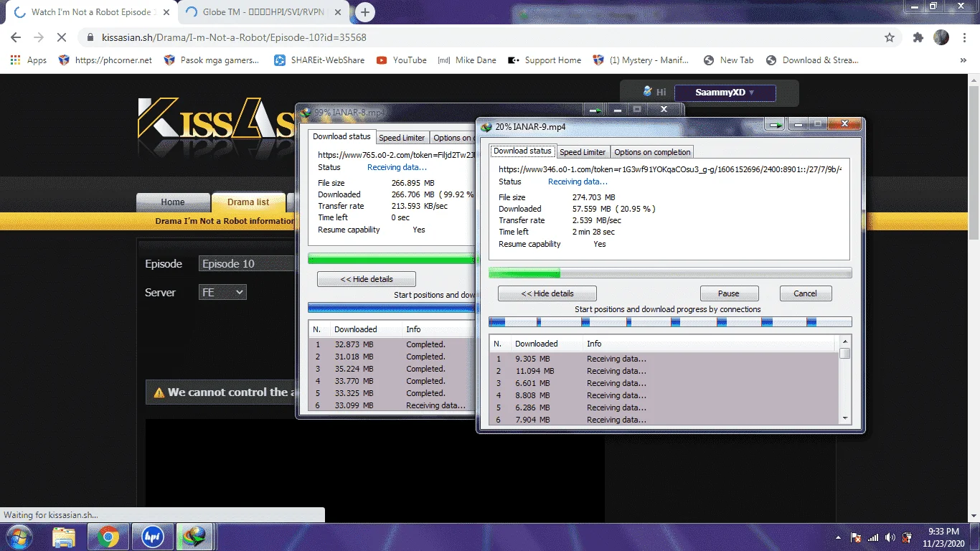Click the browser back arrow
The image size is (980, 551).
[x=16, y=37]
